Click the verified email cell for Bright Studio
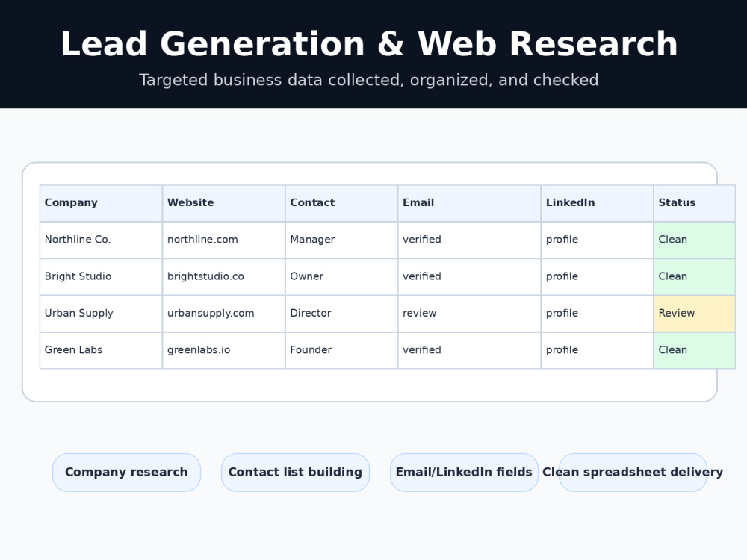Viewport: 747px width, 560px height. coord(469,277)
